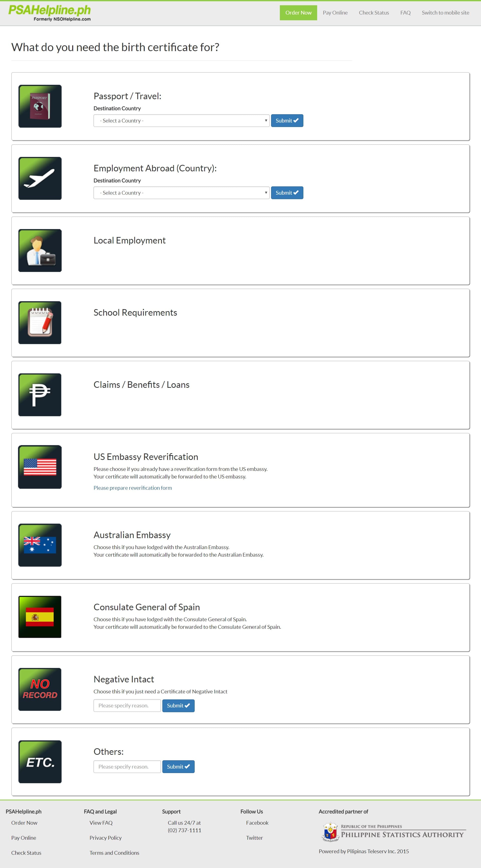The width and height of the screenshot is (481, 868).
Task: Click the Others reason input field
Action: tap(127, 767)
